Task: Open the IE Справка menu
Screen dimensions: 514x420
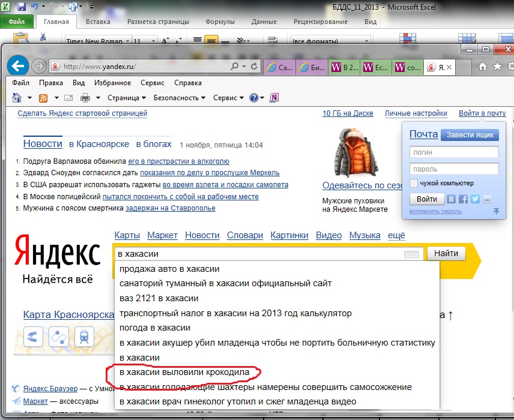Action: click(188, 83)
